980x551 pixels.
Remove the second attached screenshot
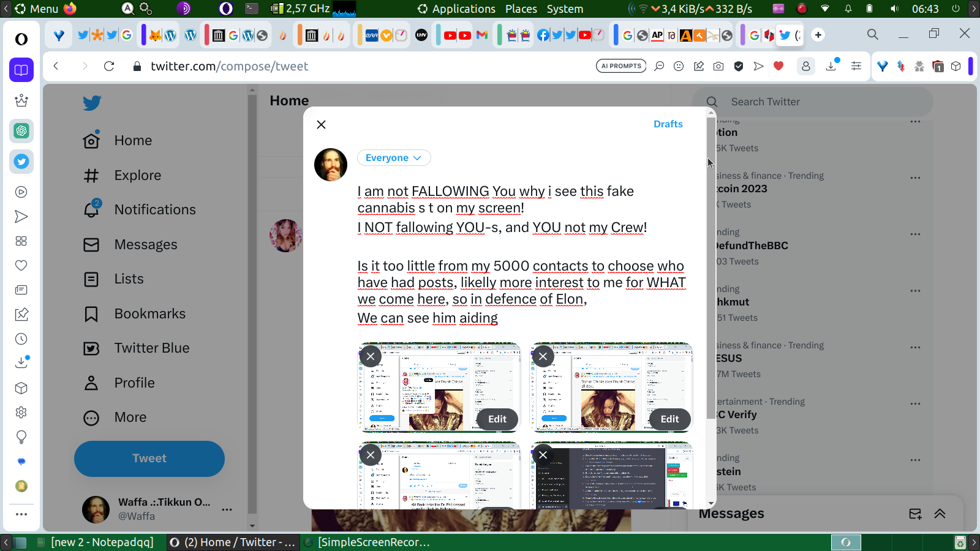[543, 356]
